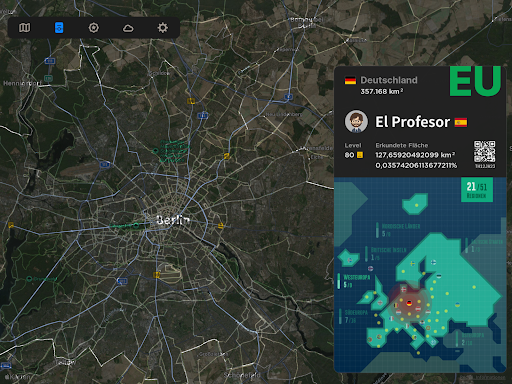This screenshot has width=512, height=384.
Task: Click the 357.168 km² area value
Action: click(382, 91)
